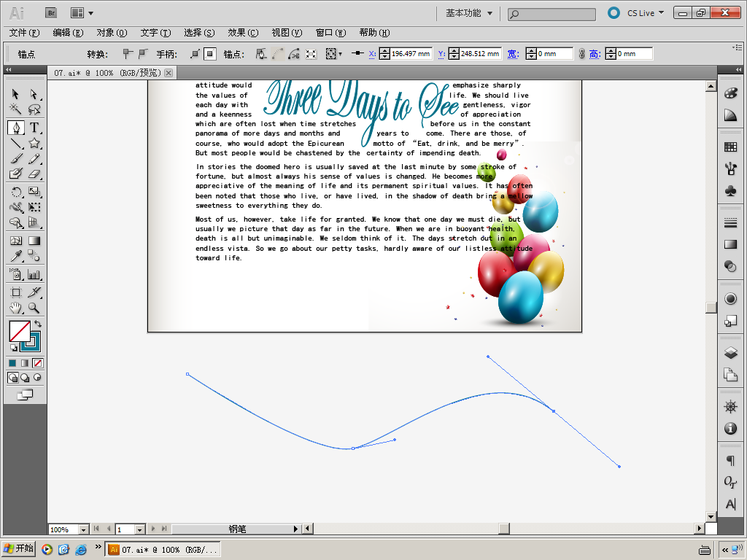Cut path at selected anchor points
Image resolution: width=747 pixels, height=560 pixels.
click(294, 54)
